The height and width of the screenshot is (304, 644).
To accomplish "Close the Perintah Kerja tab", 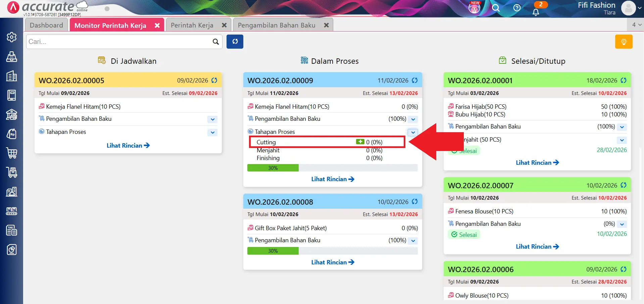I will click(x=224, y=25).
